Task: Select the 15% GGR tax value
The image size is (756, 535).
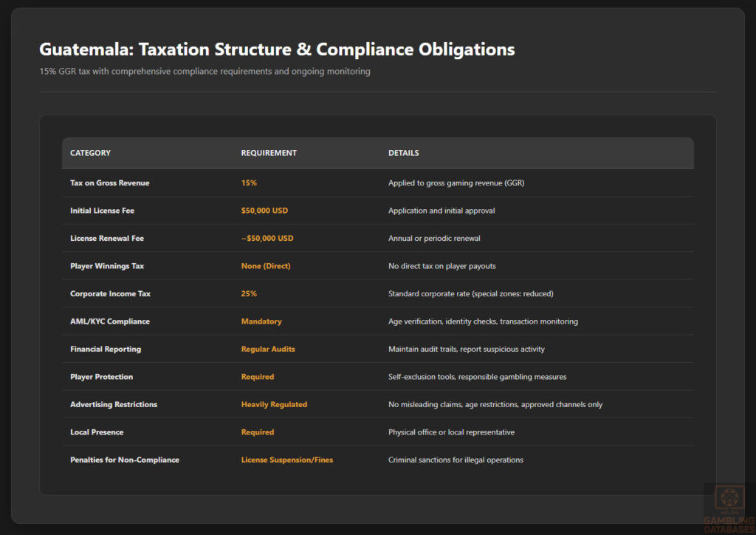Action: click(x=249, y=183)
